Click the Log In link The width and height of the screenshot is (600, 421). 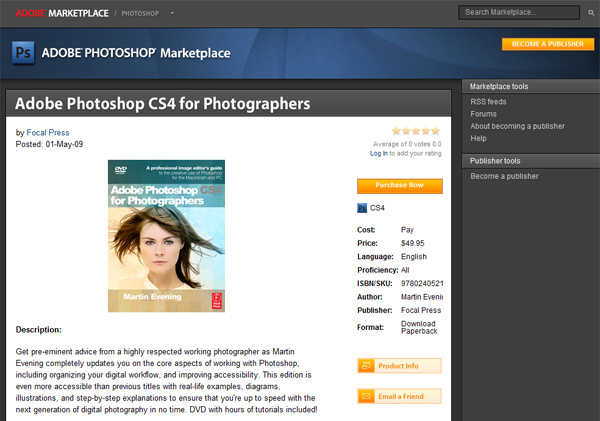378,153
